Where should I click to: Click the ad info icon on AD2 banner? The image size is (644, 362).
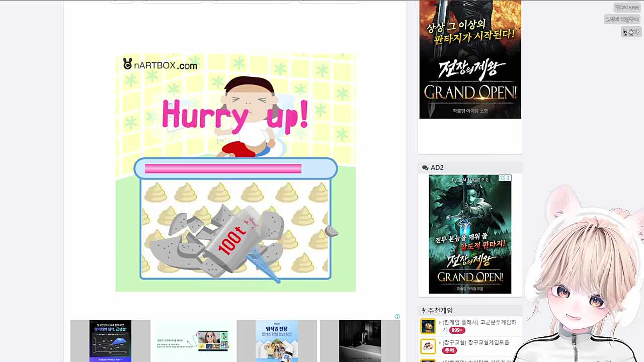(x=502, y=178)
